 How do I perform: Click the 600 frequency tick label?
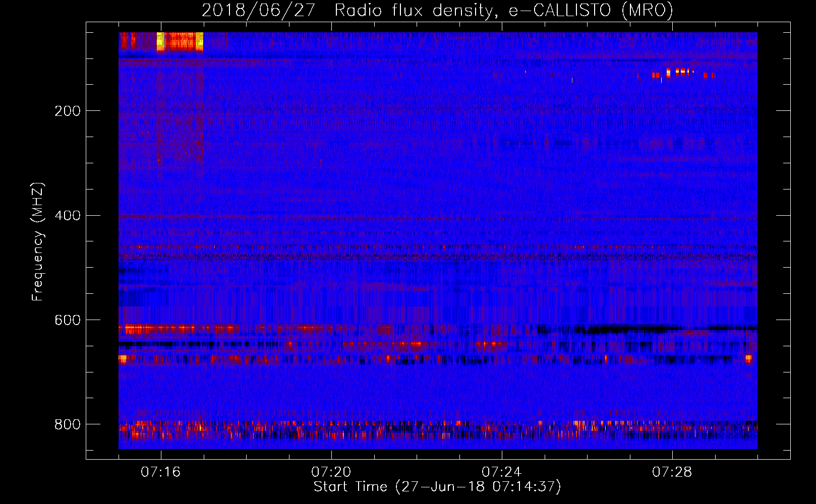pos(68,321)
